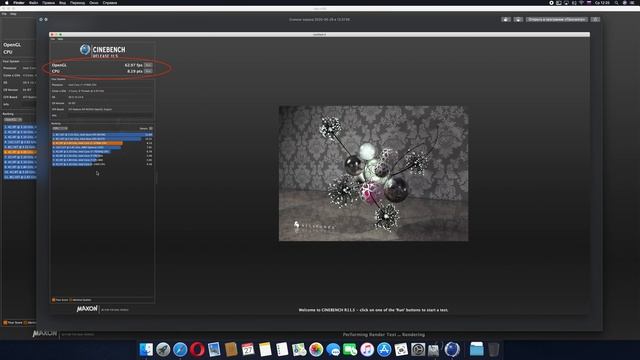Open Launchpad rocket icon in Dock
The width and height of the screenshot is (640, 360).
click(x=163, y=349)
